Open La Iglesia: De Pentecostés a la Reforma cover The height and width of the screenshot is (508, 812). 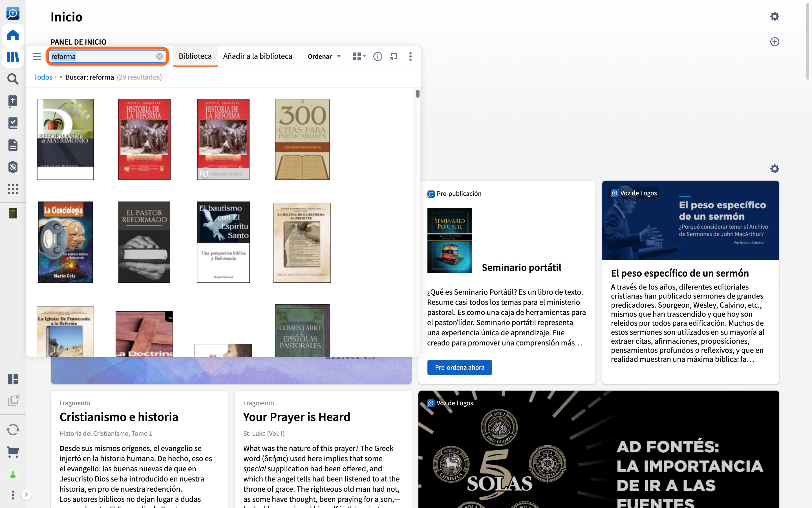coord(65,331)
